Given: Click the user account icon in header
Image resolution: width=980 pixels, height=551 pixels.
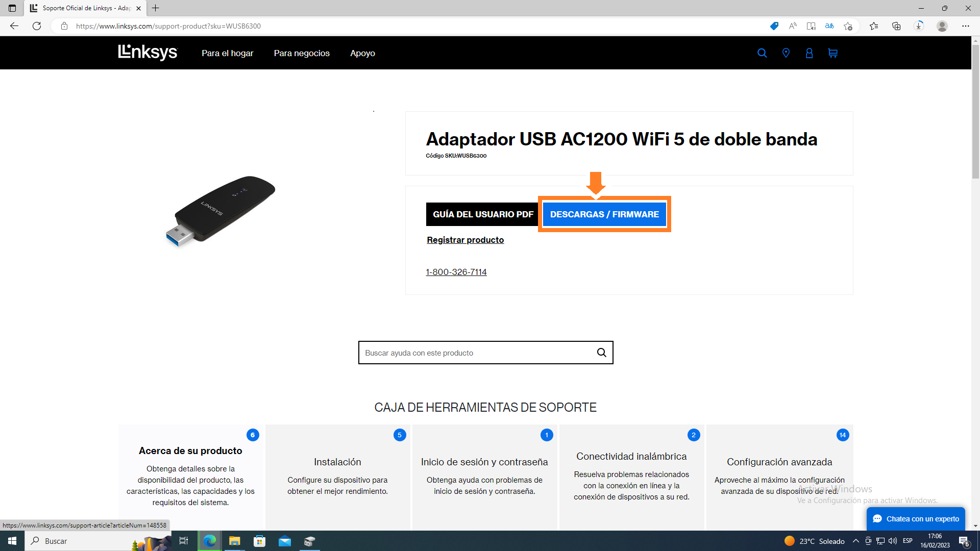Looking at the screenshot, I should [809, 53].
